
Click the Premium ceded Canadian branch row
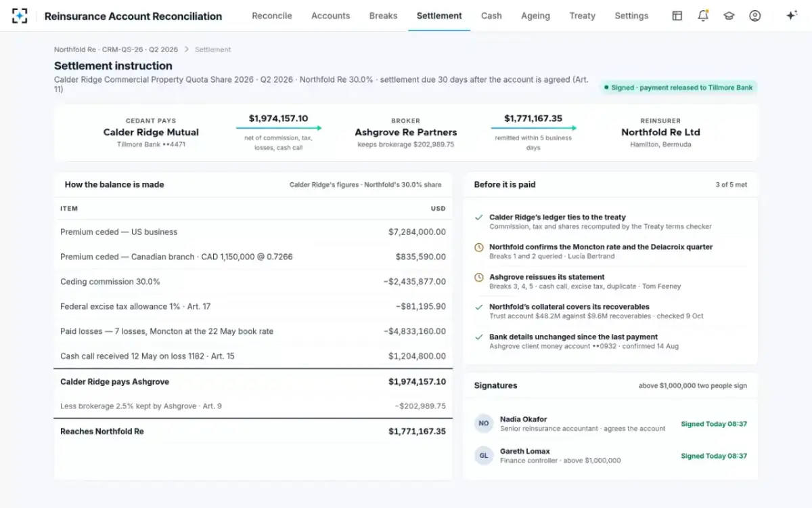pos(253,257)
